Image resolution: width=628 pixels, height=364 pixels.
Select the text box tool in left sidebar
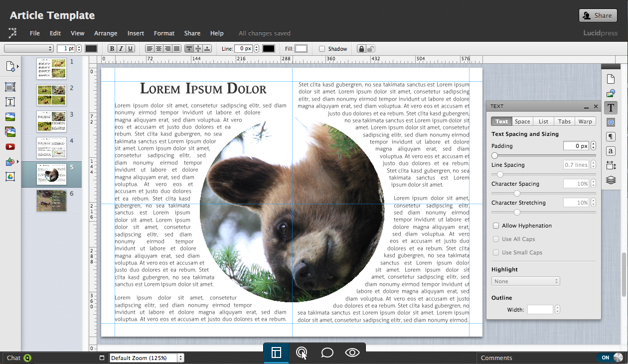(x=10, y=102)
